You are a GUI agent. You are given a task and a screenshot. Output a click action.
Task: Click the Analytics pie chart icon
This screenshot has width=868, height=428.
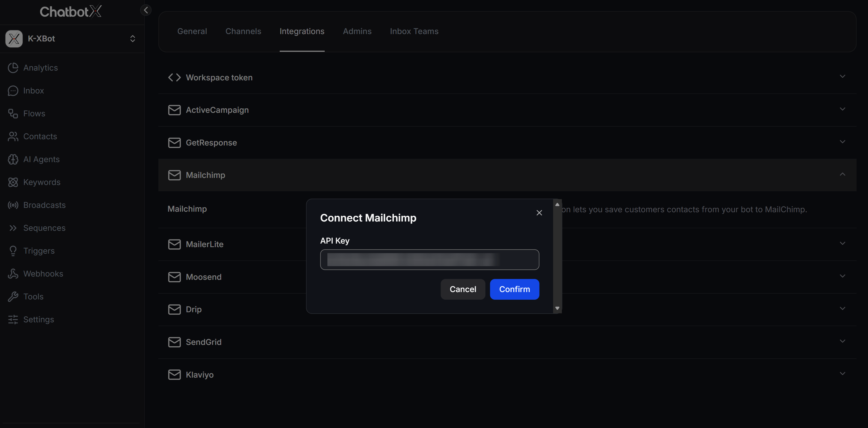point(13,68)
